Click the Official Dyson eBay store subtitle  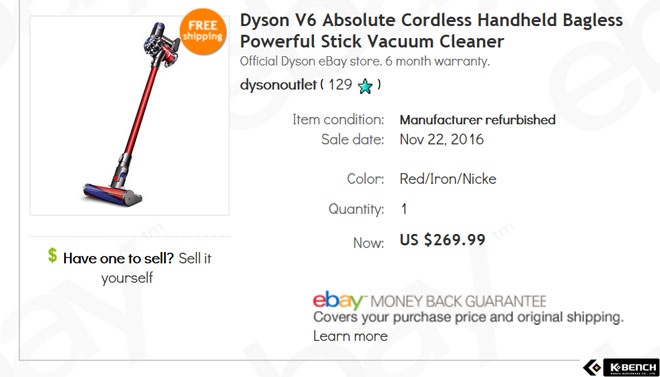click(365, 62)
